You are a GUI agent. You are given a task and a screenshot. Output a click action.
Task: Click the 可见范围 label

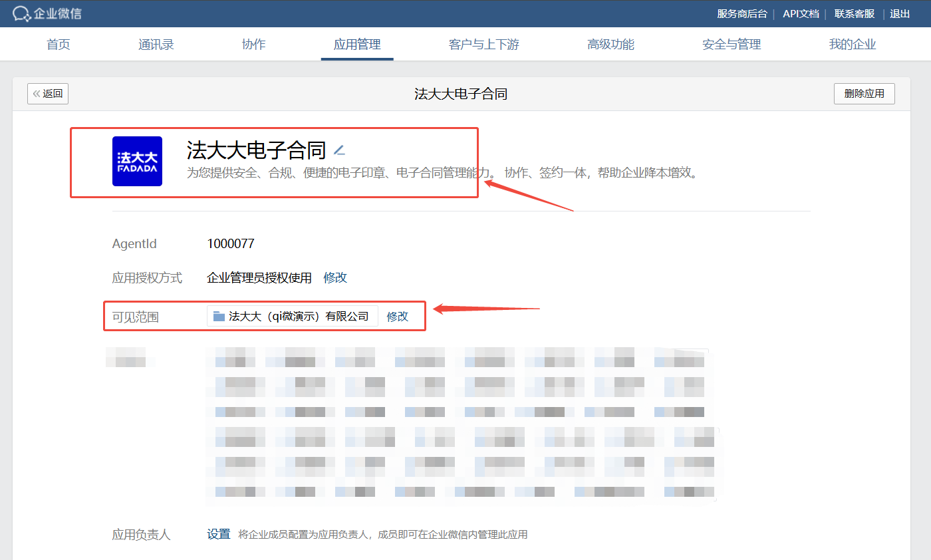[136, 317]
